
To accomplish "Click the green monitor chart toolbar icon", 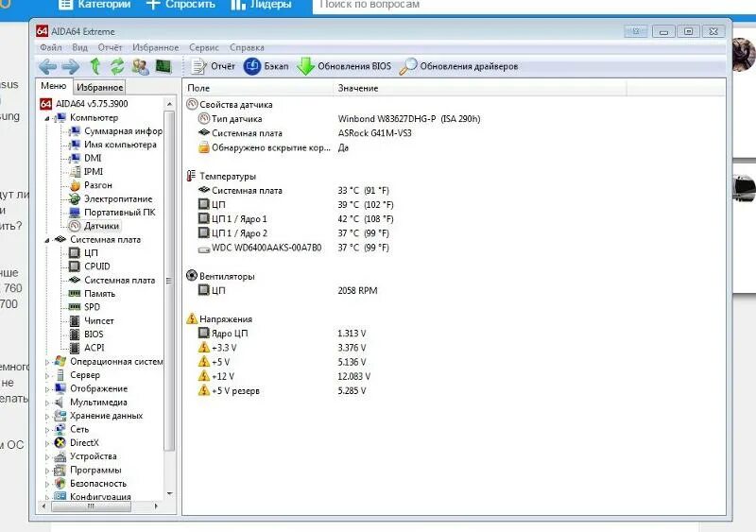I will coord(163,66).
